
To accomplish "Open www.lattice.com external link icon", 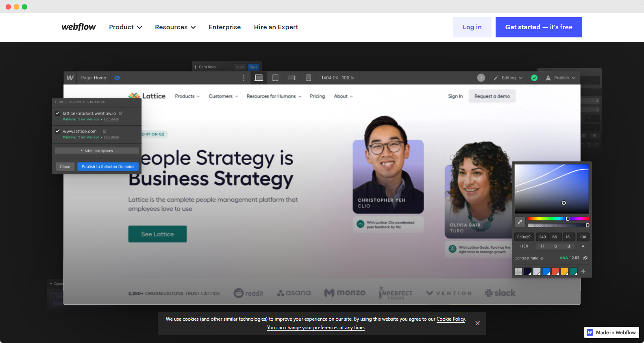I will 104,131.
